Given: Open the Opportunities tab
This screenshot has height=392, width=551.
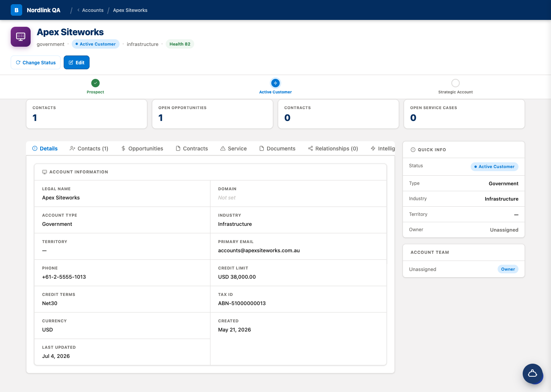Looking at the screenshot, I should point(142,149).
